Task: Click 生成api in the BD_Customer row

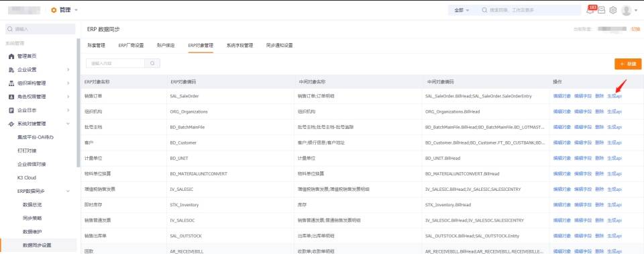Action: 614,143
